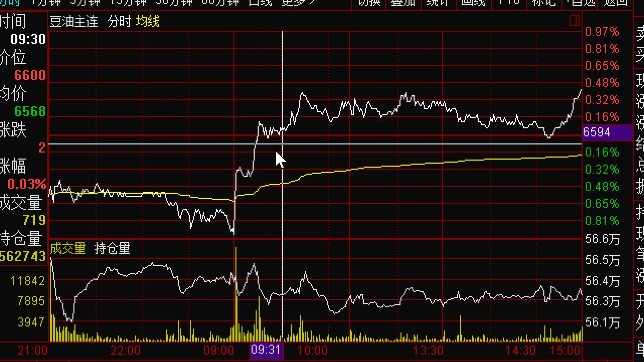
Task: Click the 56.1万 open interest scale
Action: tap(602, 322)
